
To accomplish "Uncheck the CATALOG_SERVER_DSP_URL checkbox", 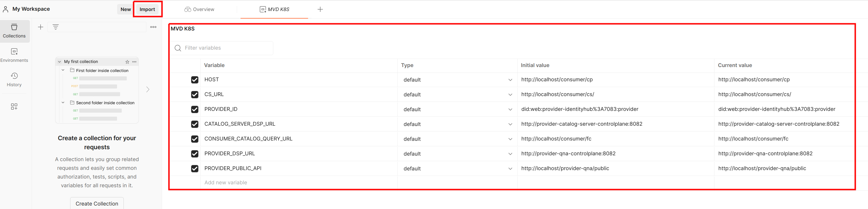I will 195,124.
